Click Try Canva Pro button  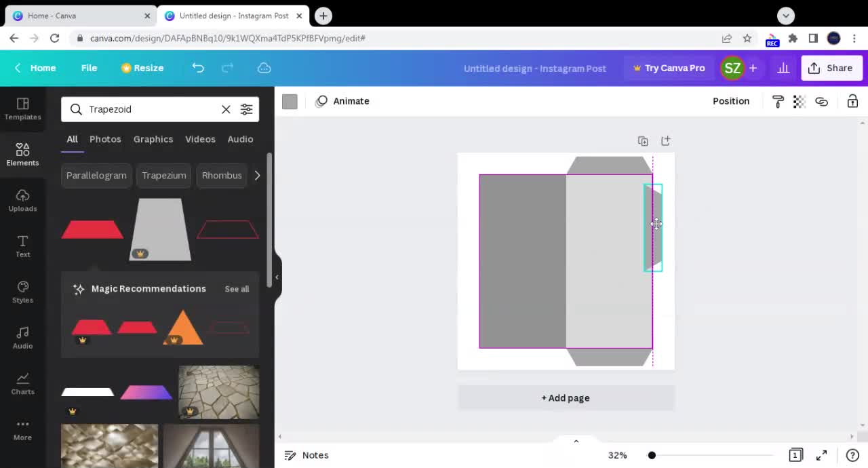pos(669,68)
